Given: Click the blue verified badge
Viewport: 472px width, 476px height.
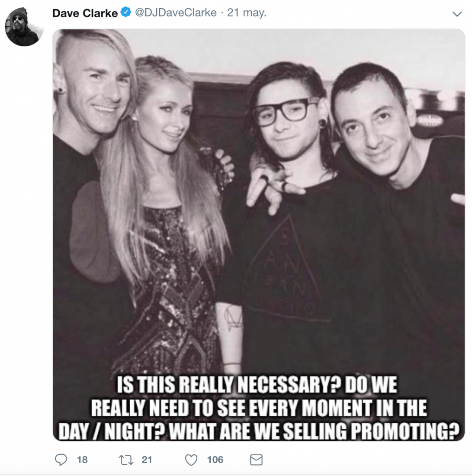Looking at the screenshot, I should pyautogui.click(x=126, y=13).
